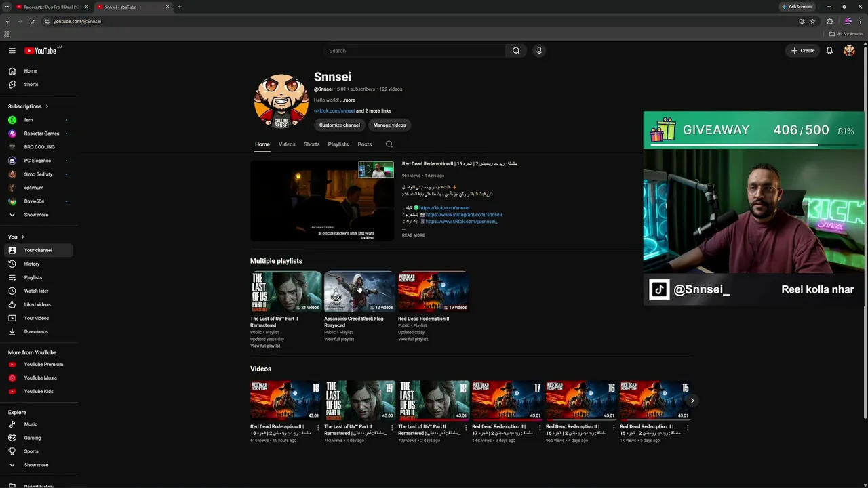Activate voice search microphone
The image size is (868, 488).
(x=539, y=51)
